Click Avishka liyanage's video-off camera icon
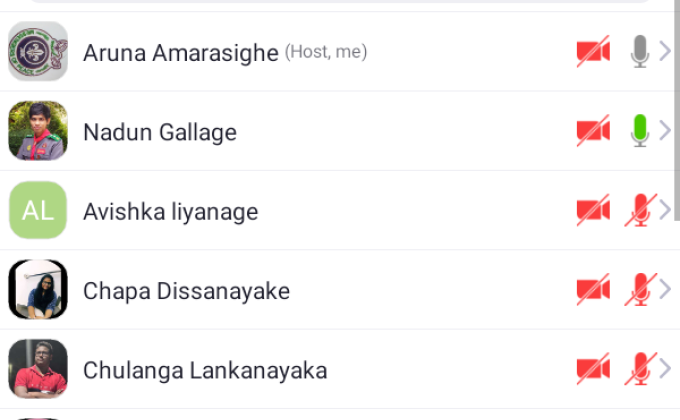 tap(593, 211)
